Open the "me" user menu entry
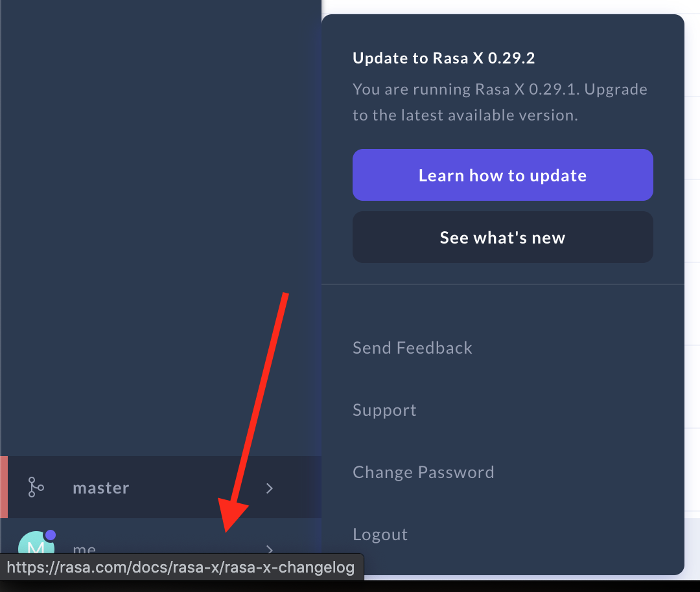The image size is (700, 592). (x=84, y=549)
